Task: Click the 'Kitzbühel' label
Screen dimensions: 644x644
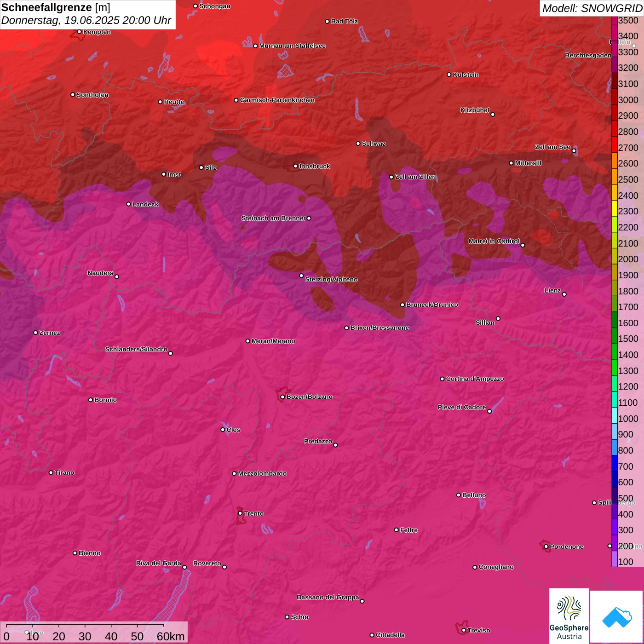Action: point(475,110)
